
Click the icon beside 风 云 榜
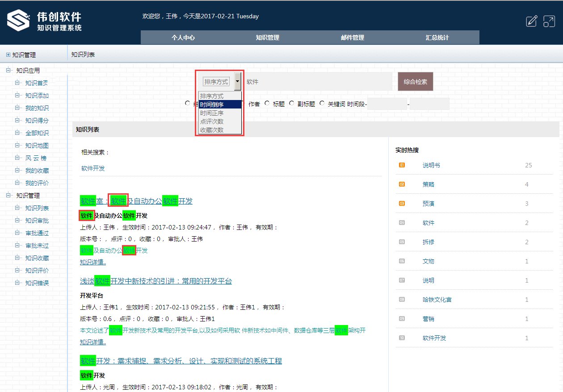17,158
